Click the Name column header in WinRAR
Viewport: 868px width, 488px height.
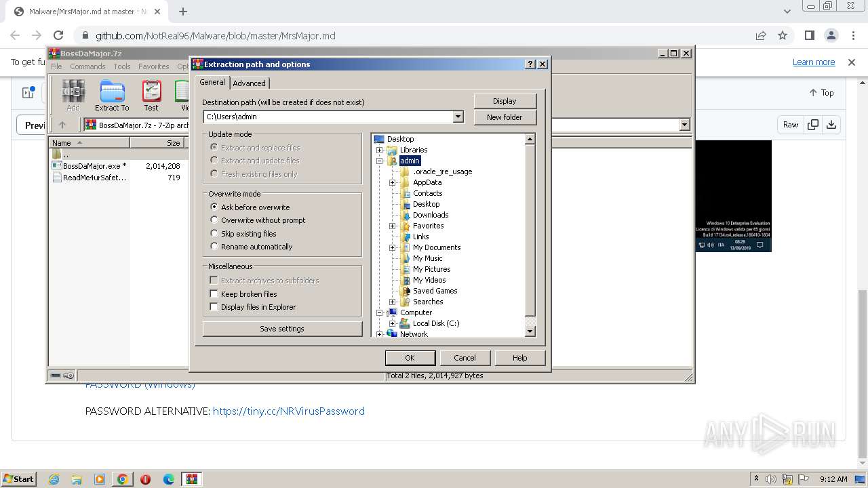89,143
